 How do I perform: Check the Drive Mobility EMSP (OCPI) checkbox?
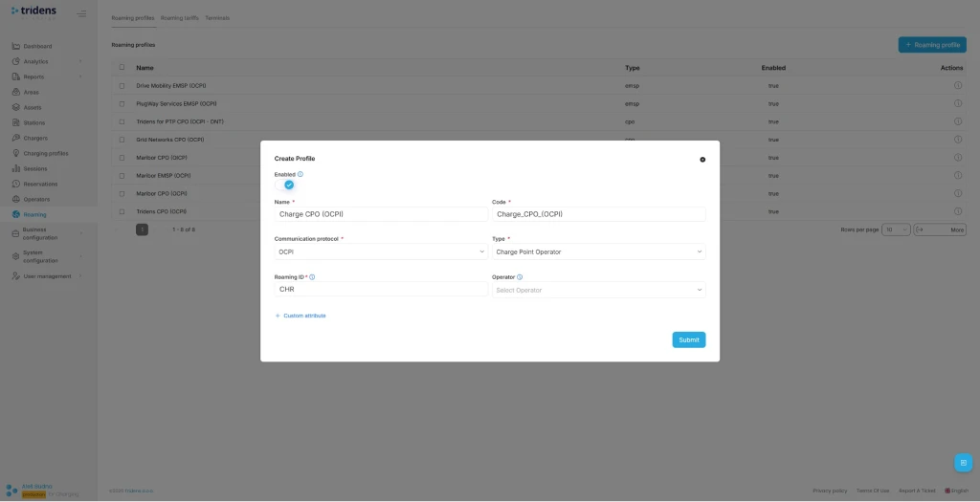(122, 86)
